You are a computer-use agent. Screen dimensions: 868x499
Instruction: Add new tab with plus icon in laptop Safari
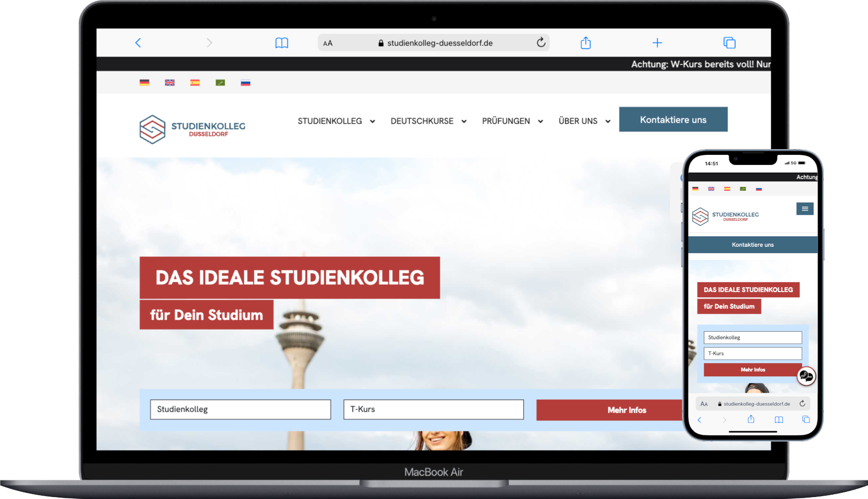point(657,43)
